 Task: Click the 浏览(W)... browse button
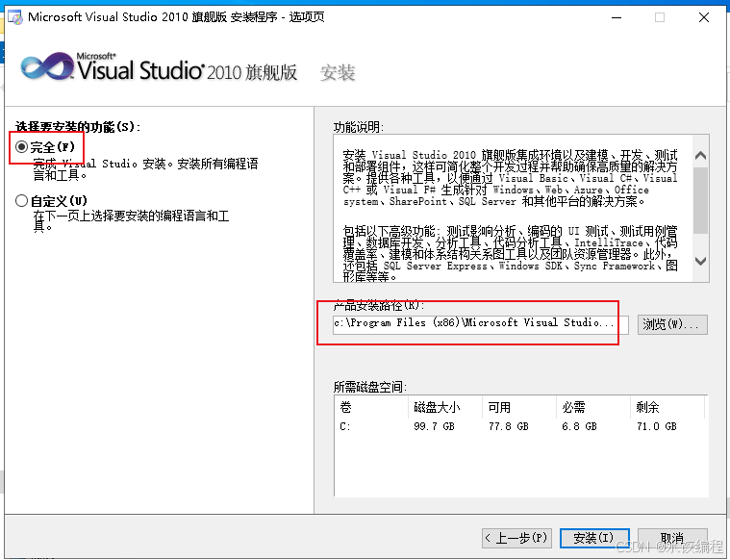(x=672, y=324)
